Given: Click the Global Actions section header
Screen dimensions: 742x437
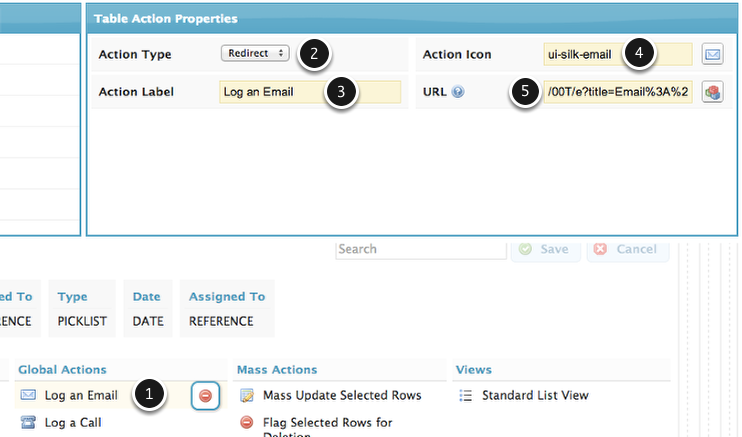Looking at the screenshot, I should click(x=62, y=370).
